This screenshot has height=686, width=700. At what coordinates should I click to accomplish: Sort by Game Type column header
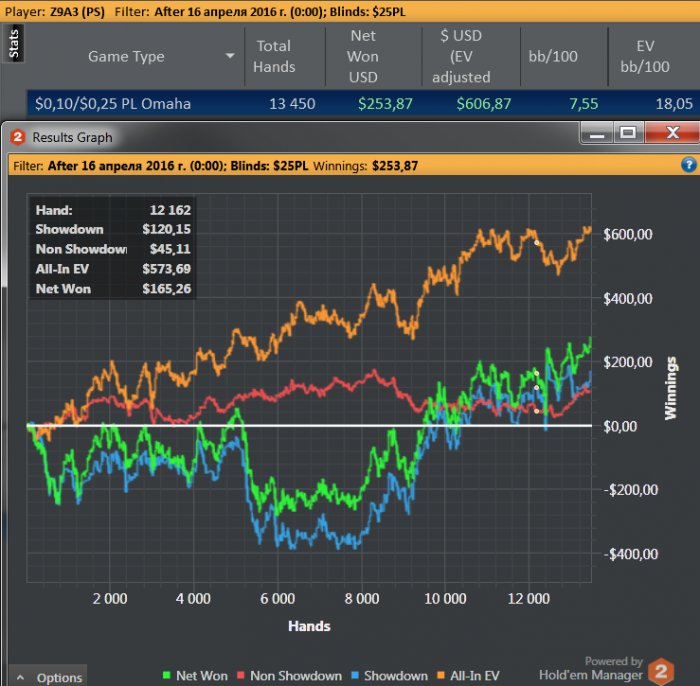click(x=126, y=56)
